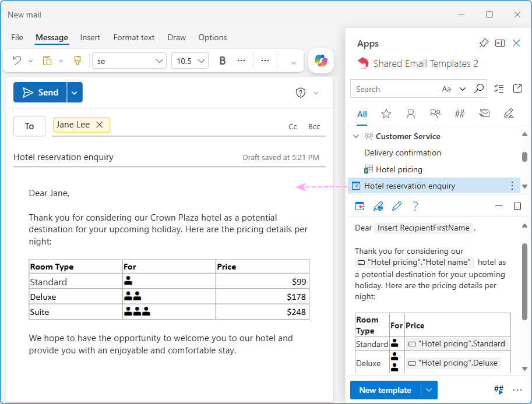The height and width of the screenshot is (404, 532).
Task: Pin the Apps pane
Action: (x=484, y=43)
